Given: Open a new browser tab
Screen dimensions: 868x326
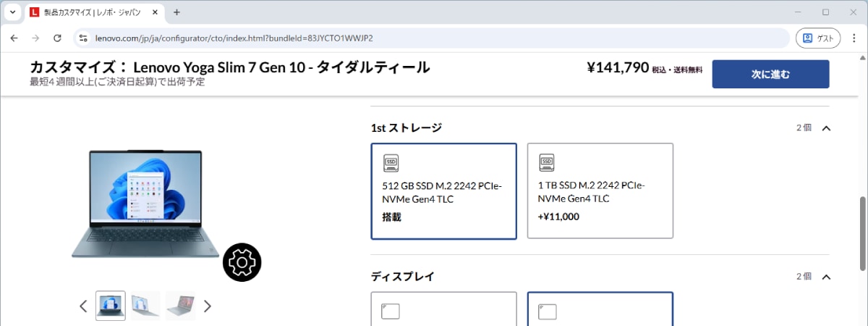Looking at the screenshot, I should pos(176,12).
